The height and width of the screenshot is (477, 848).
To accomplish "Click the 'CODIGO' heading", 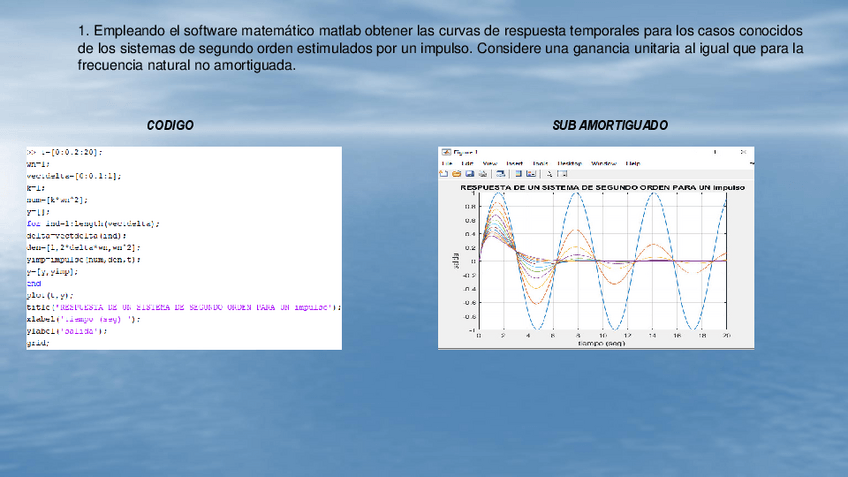I will tap(170, 125).
